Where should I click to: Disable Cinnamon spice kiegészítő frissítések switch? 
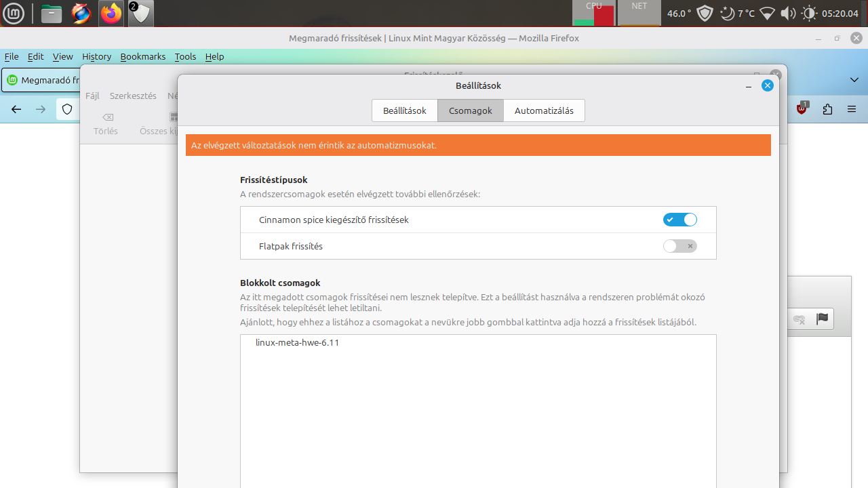tap(679, 220)
